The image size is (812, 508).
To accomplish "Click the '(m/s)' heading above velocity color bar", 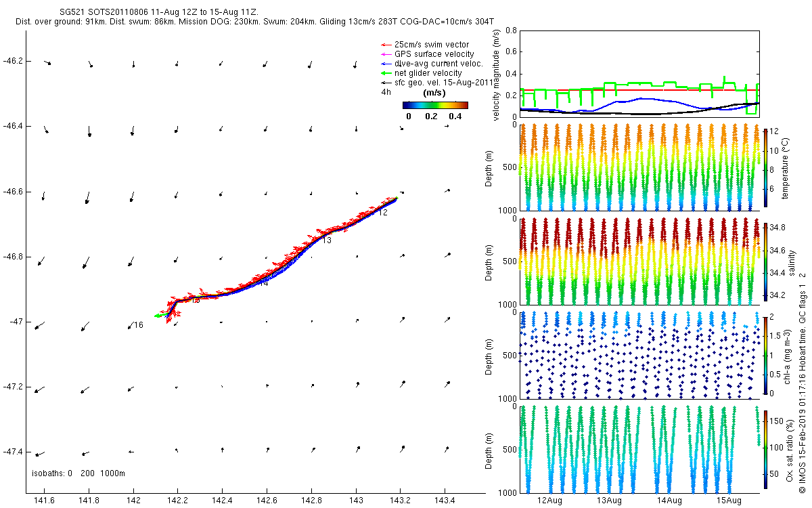I will click(x=433, y=92).
